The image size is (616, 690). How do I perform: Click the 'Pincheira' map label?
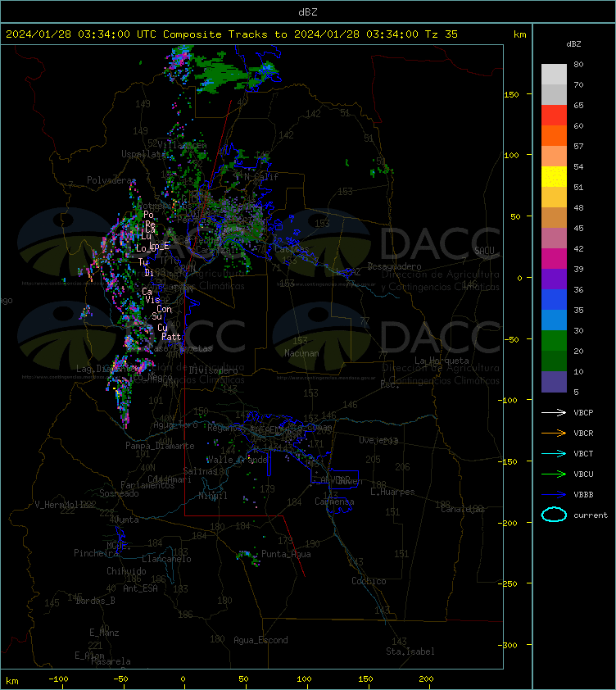pos(96,553)
